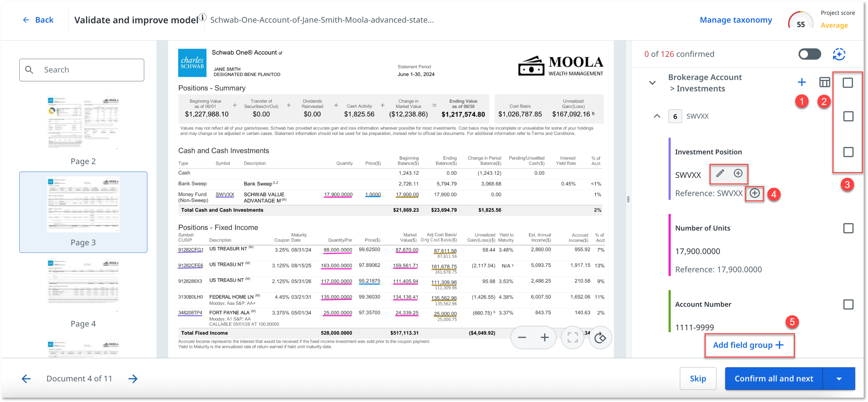Click the blue plus icon beside Brokerage Account
The image size is (868, 402).
click(x=802, y=82)
